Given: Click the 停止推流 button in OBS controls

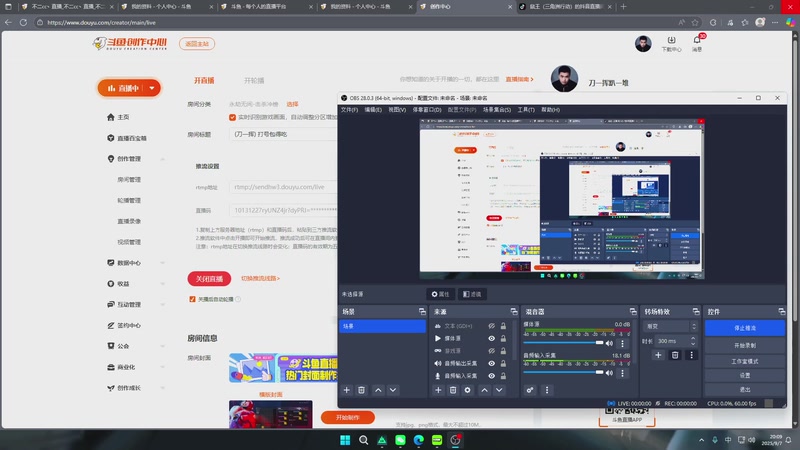Looking at the screenshot, I should 745,328.
